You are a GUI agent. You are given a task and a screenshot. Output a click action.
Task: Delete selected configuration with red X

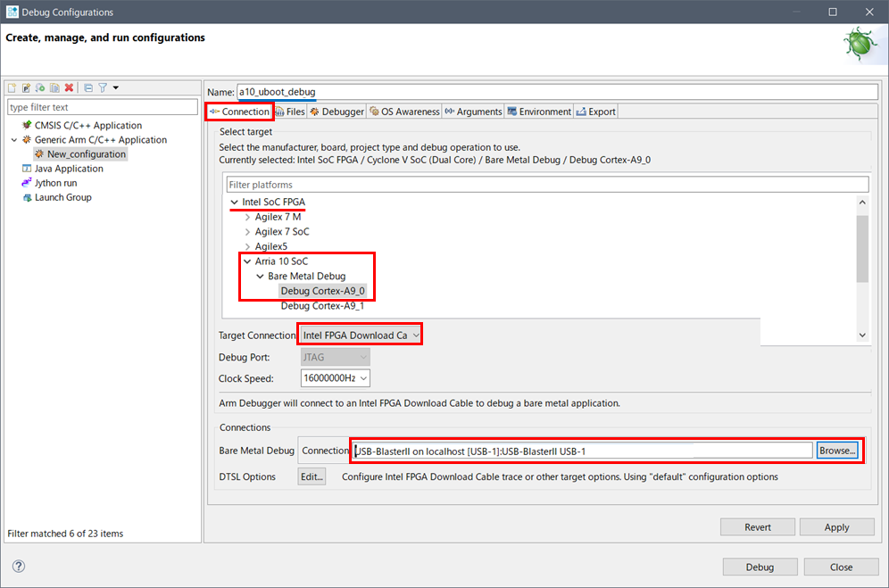69,87
